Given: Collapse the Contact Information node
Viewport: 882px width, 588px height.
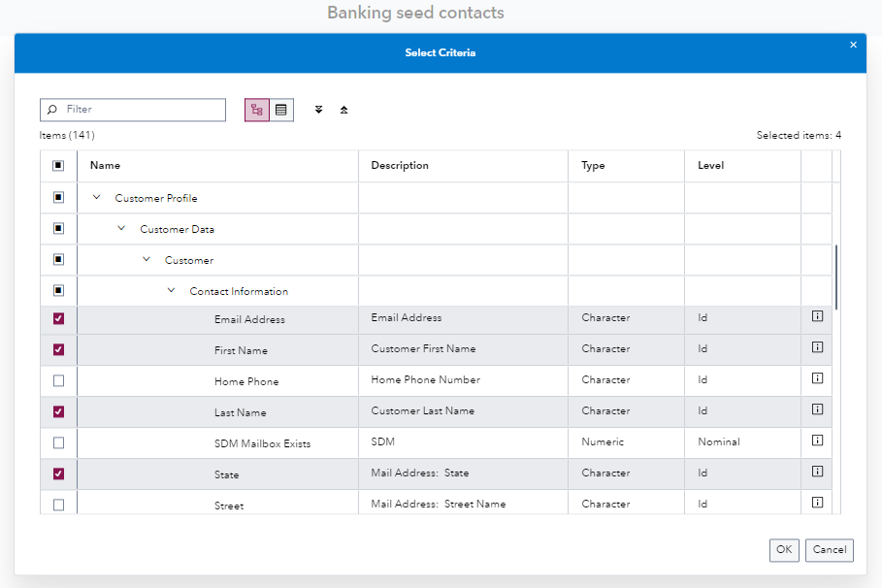Looking at the screenshot, I should (x=172, y=290).
